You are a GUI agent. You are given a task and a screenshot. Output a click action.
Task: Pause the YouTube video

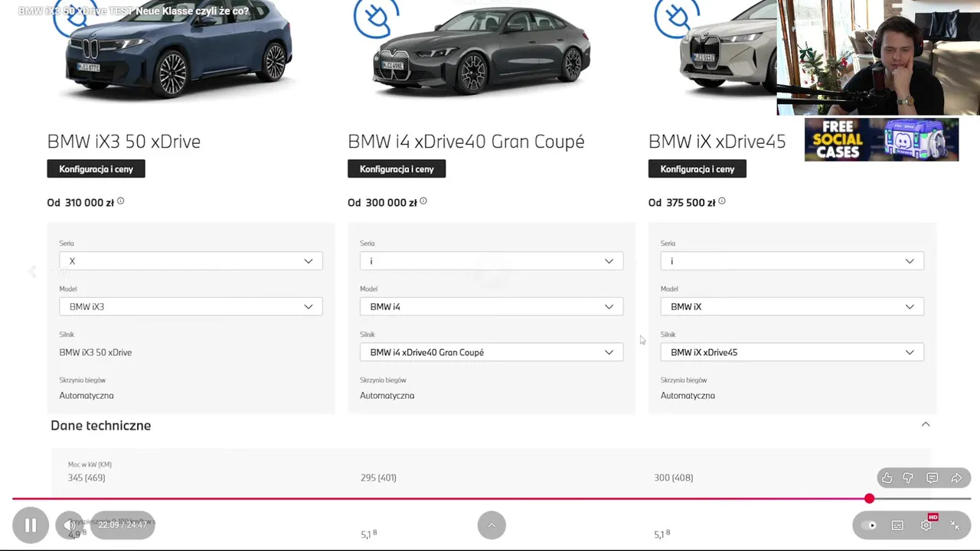pyautogui.click(x=31, y=525)
